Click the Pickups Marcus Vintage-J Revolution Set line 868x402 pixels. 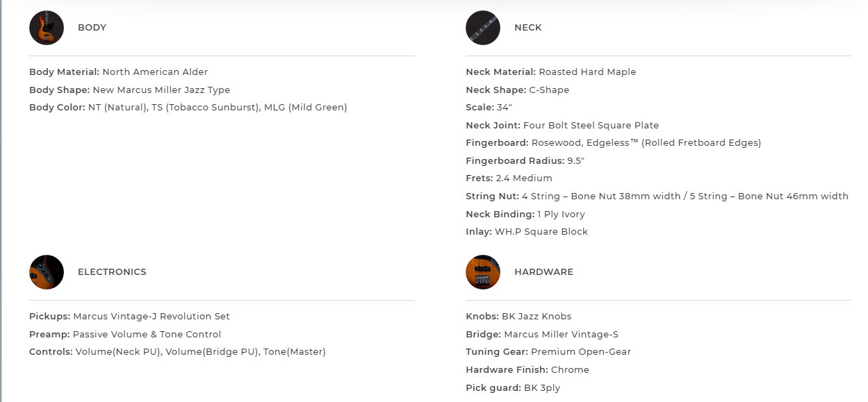pyautogui.click(x=129, y=317)
